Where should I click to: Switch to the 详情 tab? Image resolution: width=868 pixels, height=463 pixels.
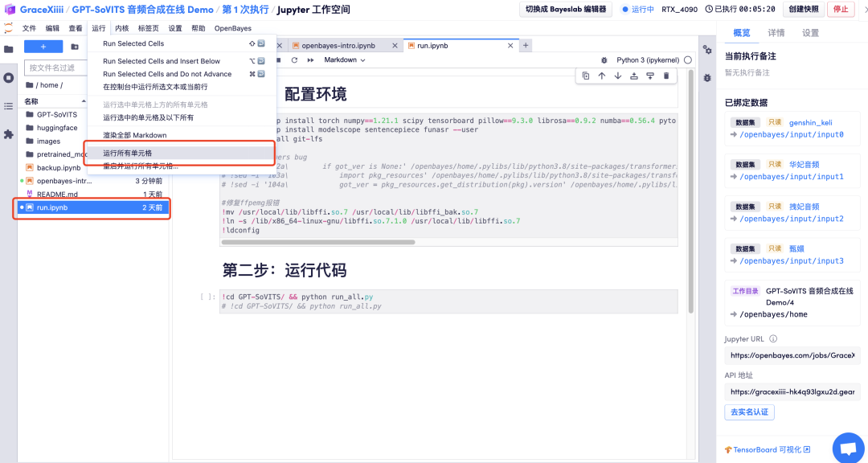pyautogui.click(x=776, y=33)
